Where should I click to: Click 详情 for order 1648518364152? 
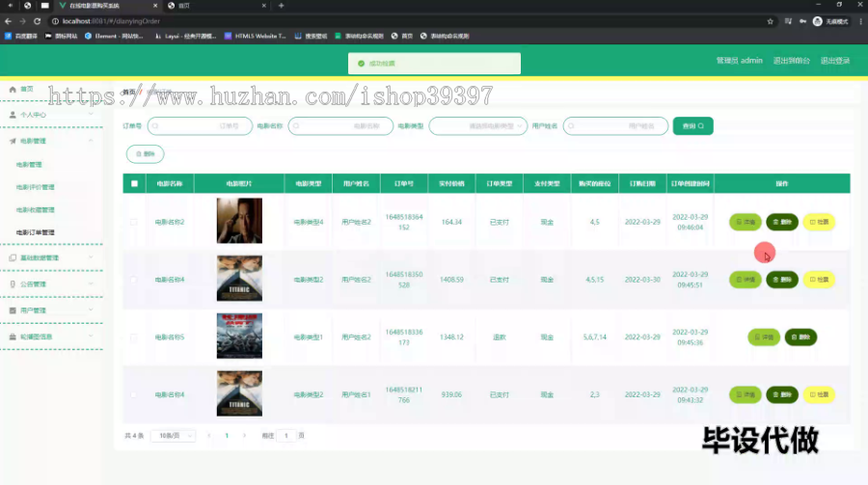point(746,222)
